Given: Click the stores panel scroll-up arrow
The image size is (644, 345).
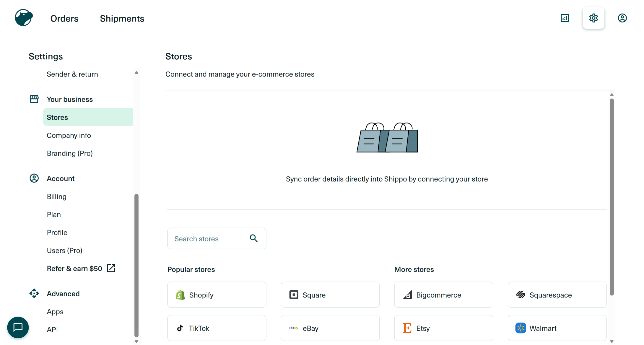Looking at the screenshot, I should click(x=612, y=95).
